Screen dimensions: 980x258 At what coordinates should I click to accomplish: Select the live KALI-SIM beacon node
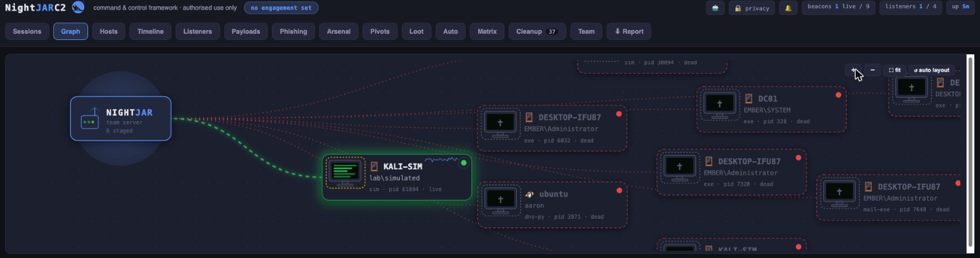pos(397,177)
